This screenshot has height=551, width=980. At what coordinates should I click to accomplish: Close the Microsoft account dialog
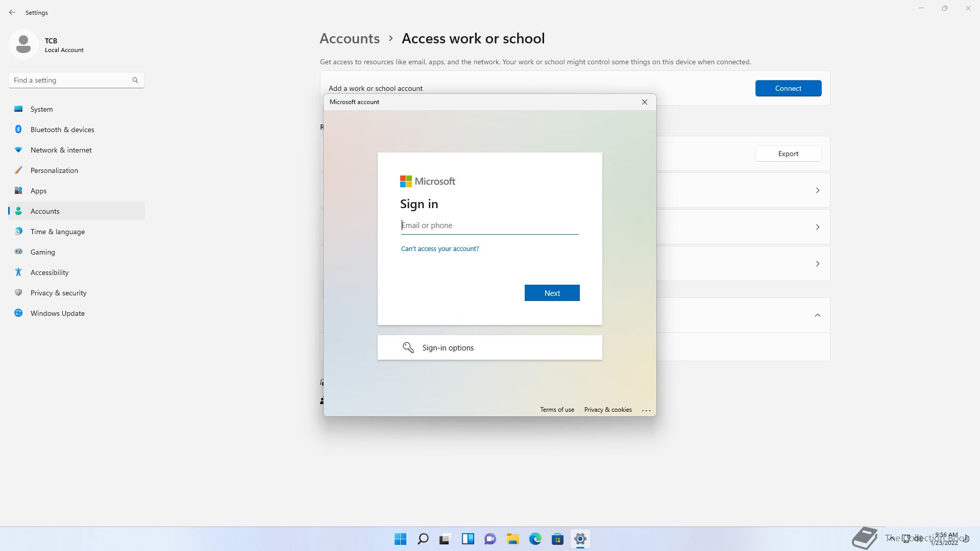(644, 102)
